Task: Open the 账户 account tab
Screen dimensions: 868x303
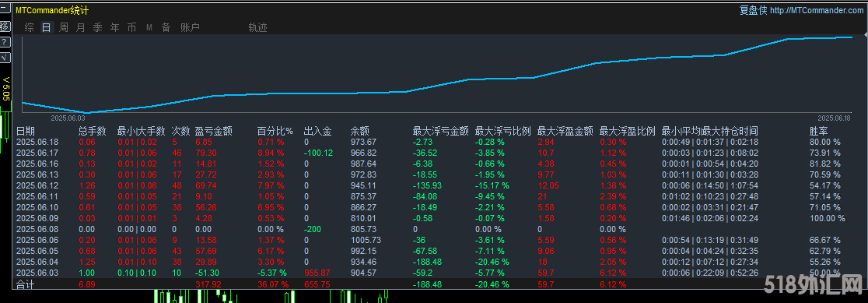Action: point(190,28)
